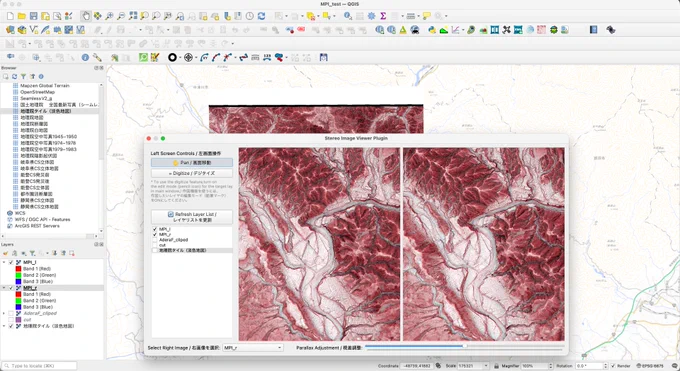The height and width of the screenshot is (371, 680).
Task: Select ArcGIS REST Servers in Browser
Action: pyautogui.click(x=37, y=226)
